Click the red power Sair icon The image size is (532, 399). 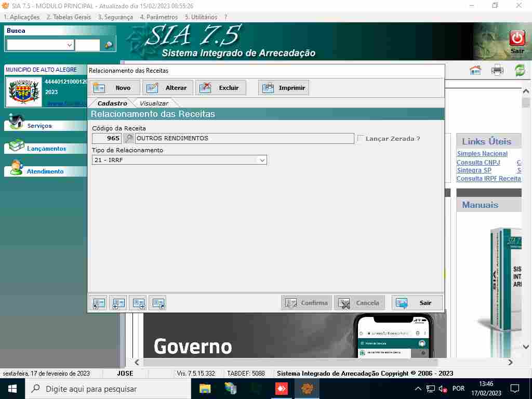(517, 38)
